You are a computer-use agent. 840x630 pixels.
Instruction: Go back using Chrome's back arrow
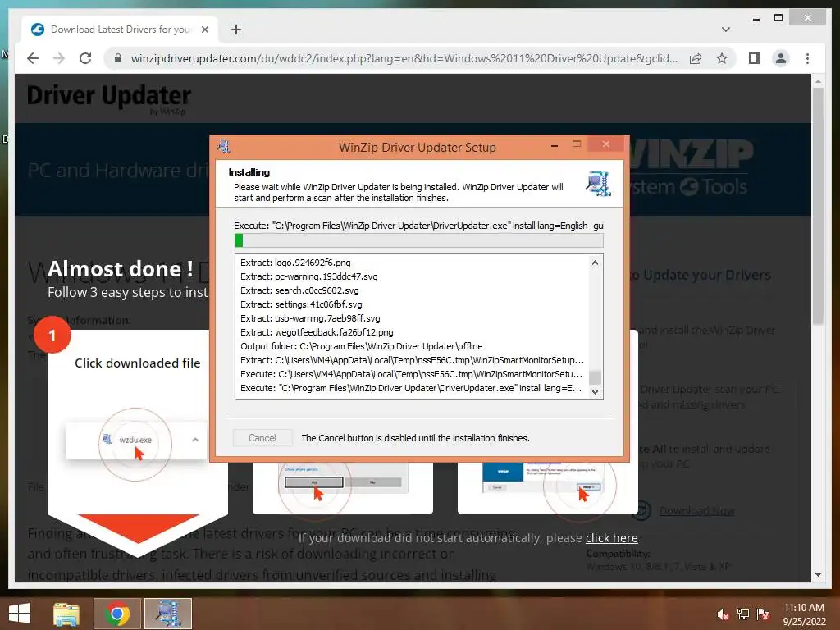(x=33, y=58)
